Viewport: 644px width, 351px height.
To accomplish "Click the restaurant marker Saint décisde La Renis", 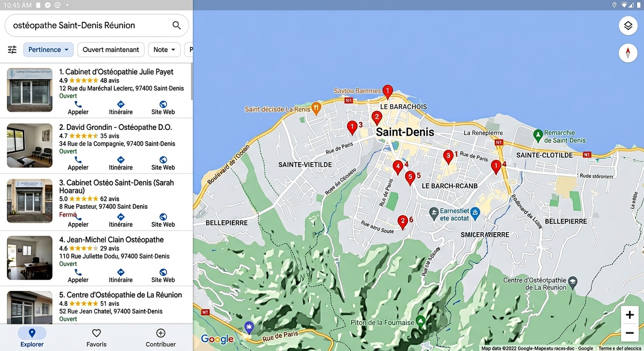I will coord(317,108).
